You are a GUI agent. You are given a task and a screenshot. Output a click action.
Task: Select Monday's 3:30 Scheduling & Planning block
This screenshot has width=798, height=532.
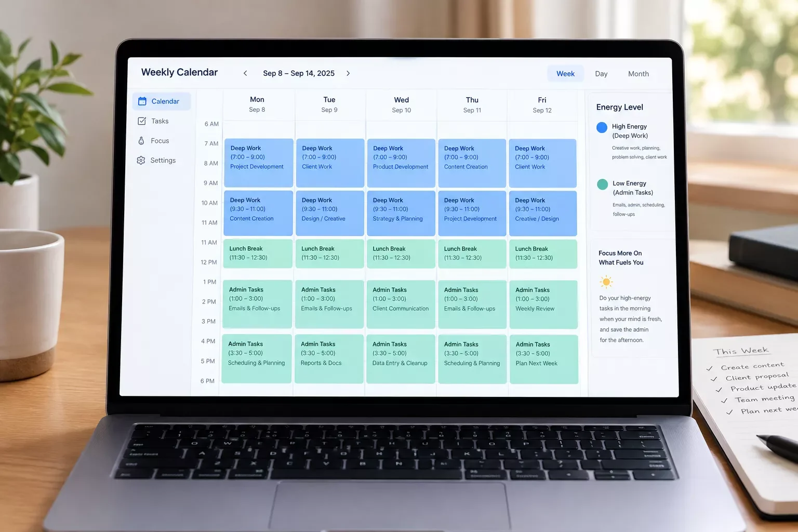click(257, 358)
